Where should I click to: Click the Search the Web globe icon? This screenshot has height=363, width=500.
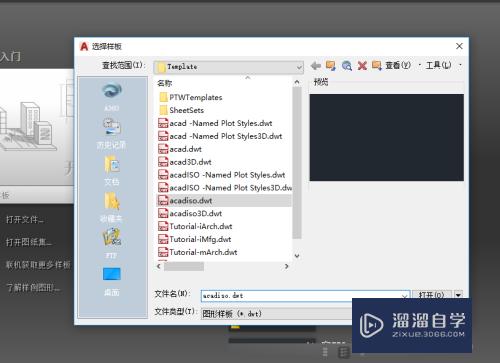pos(347,66)
